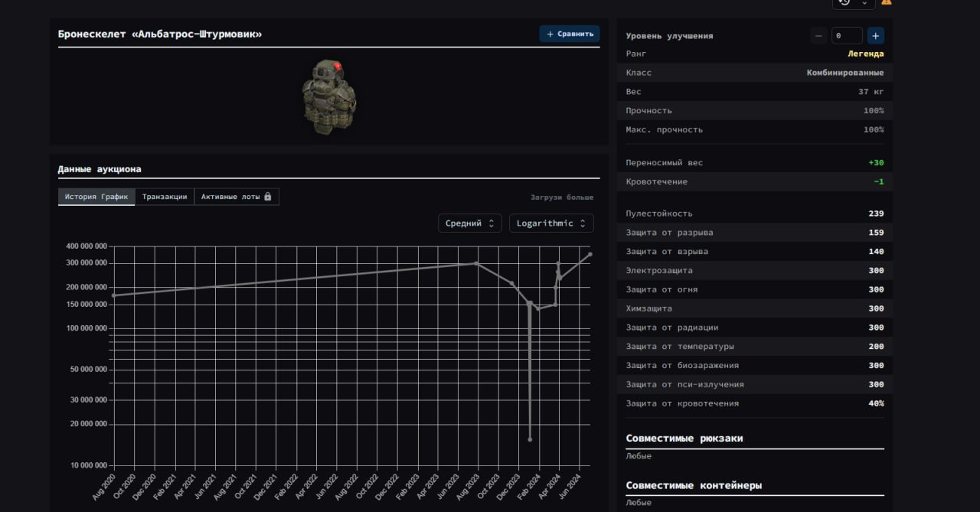Increase the upgrade level with plus
This screenshot has width=980, height=512.
click(876, 35)
